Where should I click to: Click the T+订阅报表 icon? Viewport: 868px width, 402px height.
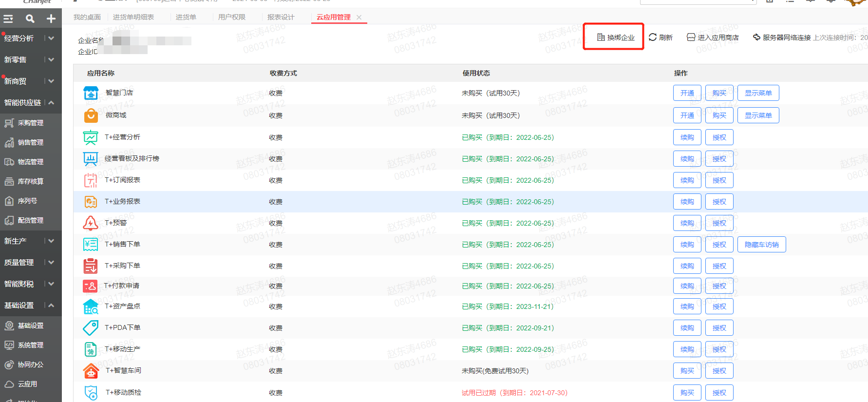coord(91,180)
